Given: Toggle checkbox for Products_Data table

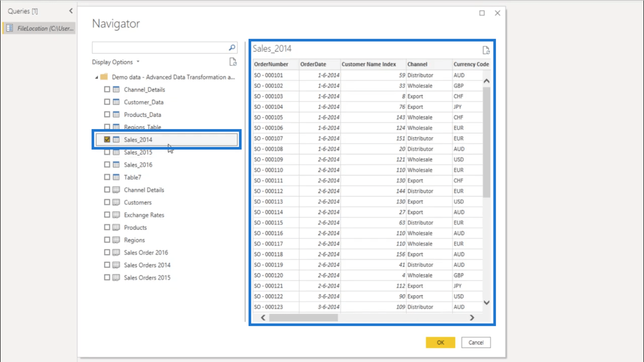Looking at the screenshot, I should tap(106, 114).
